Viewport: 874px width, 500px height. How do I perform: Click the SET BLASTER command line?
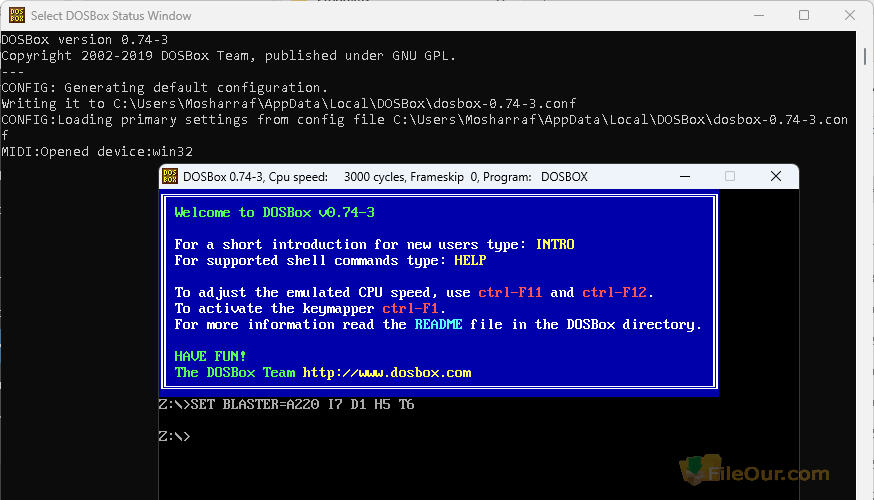point(286,405)
